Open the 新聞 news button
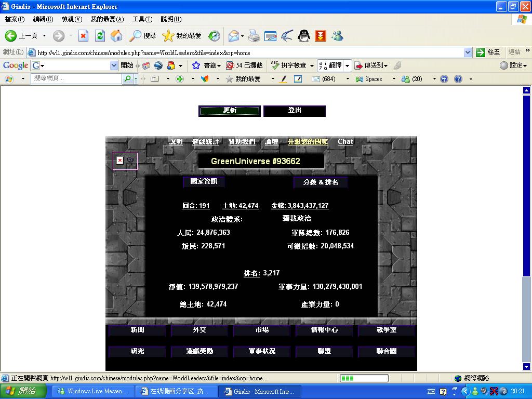This screenshot has width=532, height=399. pyautogui.click(x=137, y=330)
